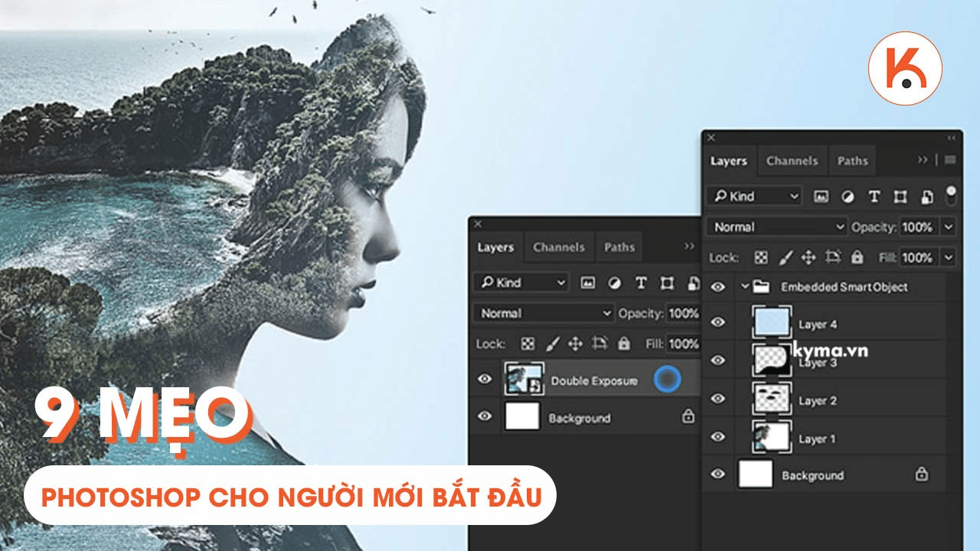Switch to the Paths tab
This screenshot has height=551, width=980.
click(852, 161)
